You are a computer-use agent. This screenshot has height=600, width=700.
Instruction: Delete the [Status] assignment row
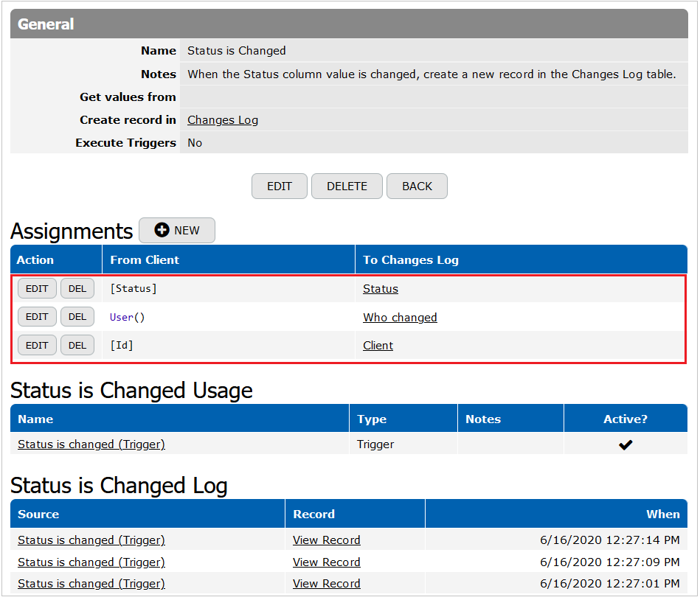pyautogui.click(x=77, y=289)
